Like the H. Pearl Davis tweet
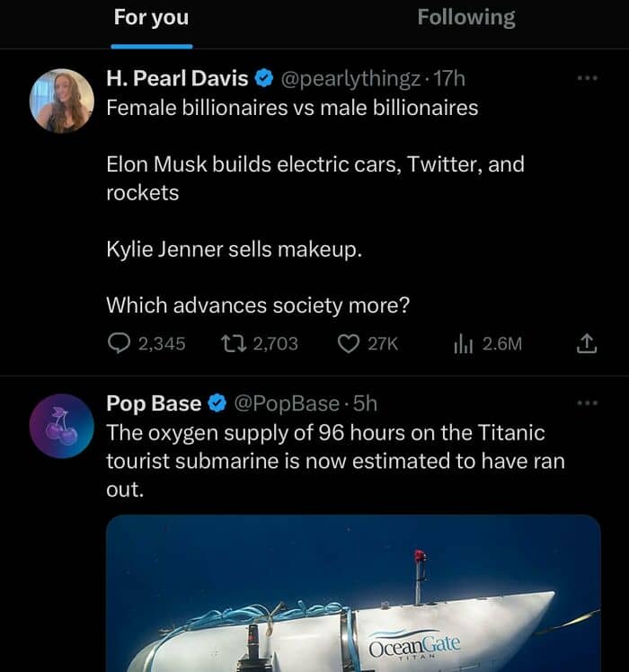 (x=349, y=343)
